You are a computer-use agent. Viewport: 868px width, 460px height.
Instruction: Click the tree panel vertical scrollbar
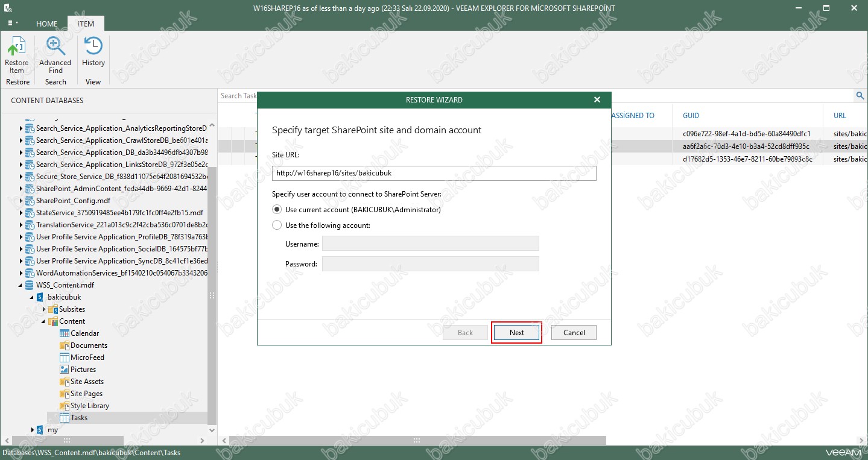click(212, 295)
